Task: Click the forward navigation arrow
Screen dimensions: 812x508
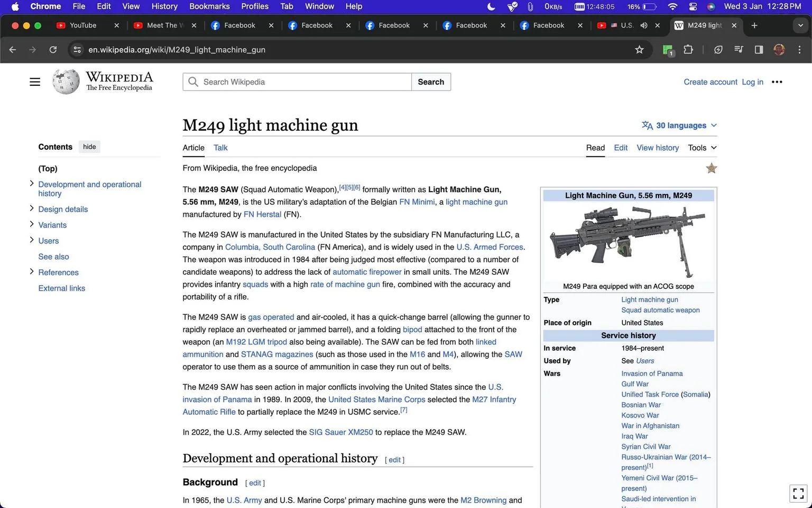Action: (x=33, y=50)
